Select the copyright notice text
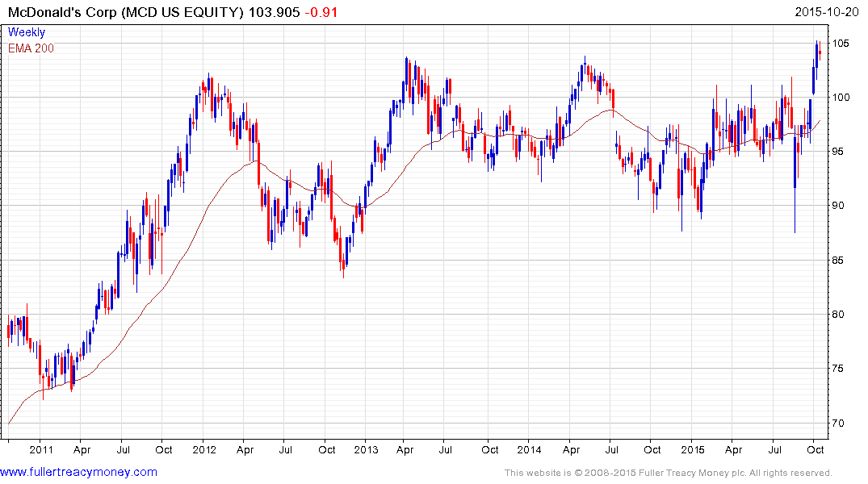 click(x=669, y=473)
